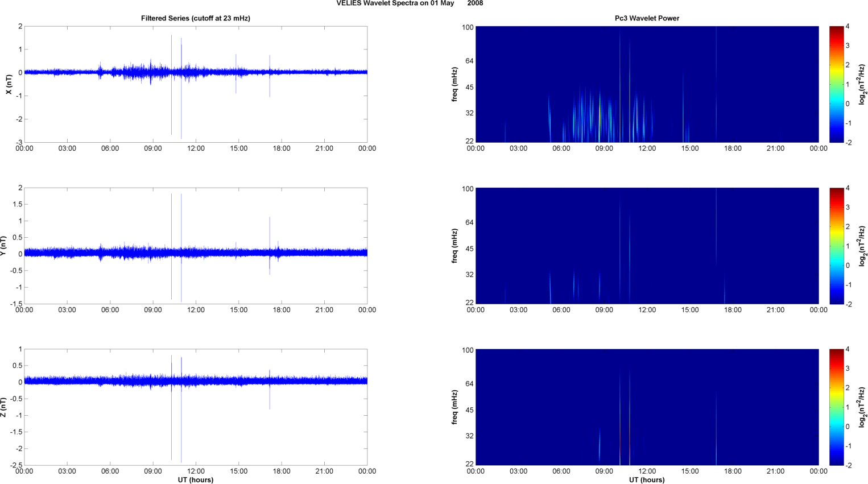Click the 18:00 tick under the Z plot
Viewport: 868px width, 484px height.
[x=282, y=471]
